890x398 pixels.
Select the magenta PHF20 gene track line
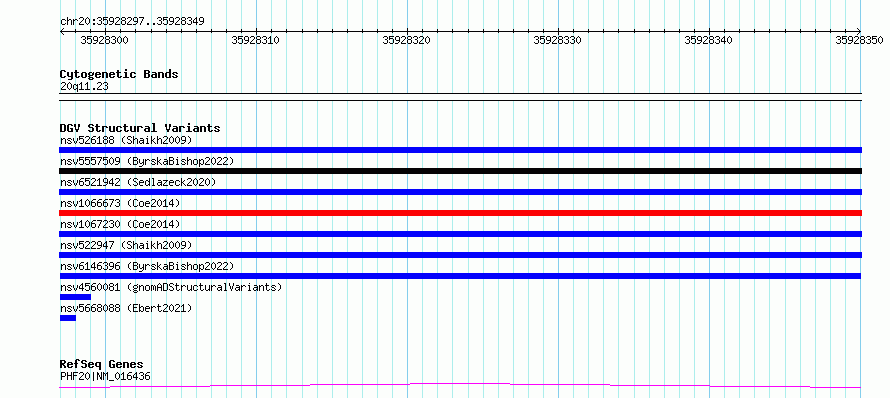coord(460,386)
